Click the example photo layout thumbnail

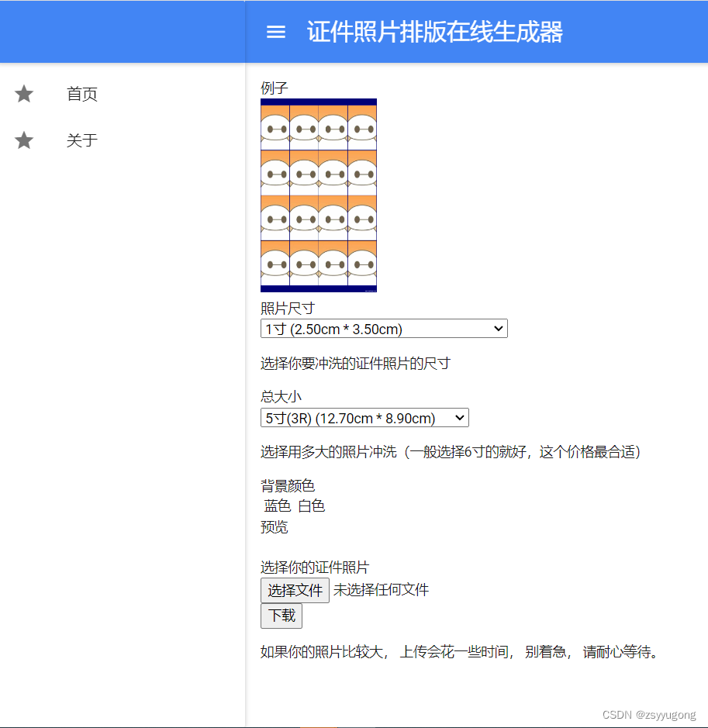[x=319, y=195]
